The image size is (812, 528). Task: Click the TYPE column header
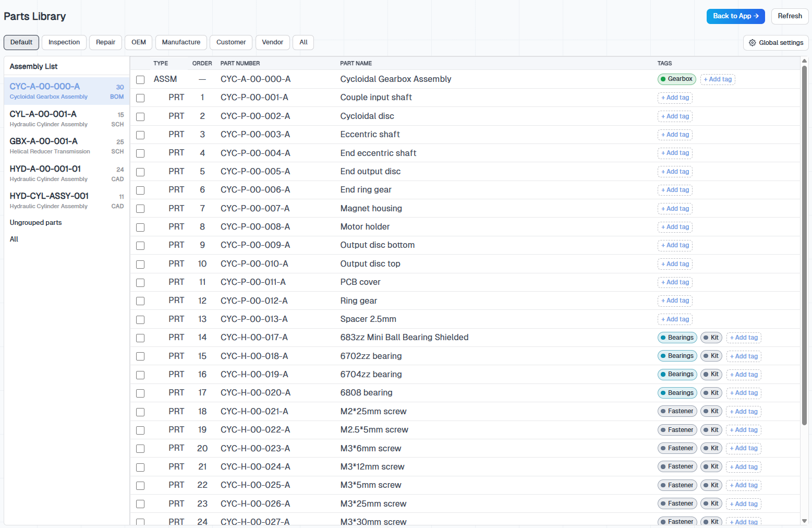click(x=161, y=63)
